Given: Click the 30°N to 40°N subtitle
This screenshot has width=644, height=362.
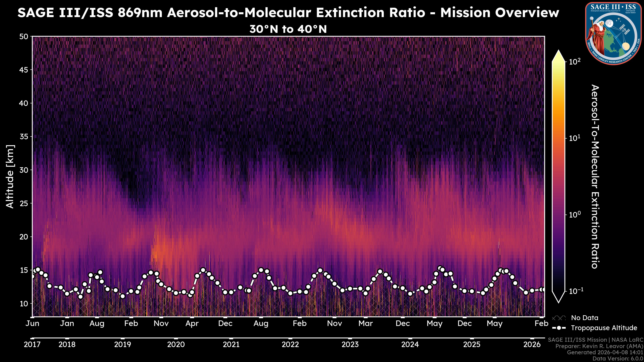Looking at the screenshot, I should point(288,29).
